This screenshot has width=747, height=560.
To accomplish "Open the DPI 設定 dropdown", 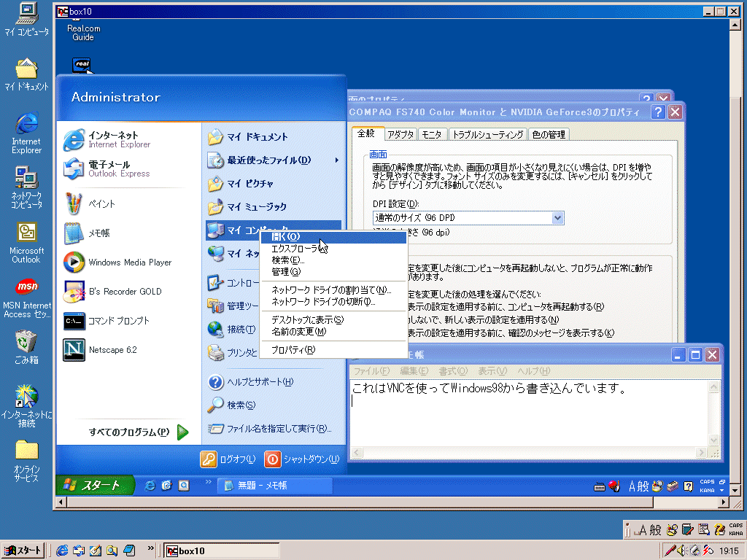I will tap(557, 218).
